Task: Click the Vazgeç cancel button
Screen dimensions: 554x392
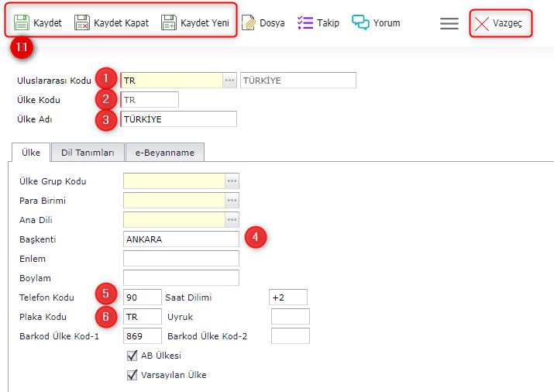Action: (x=500, y=23)
